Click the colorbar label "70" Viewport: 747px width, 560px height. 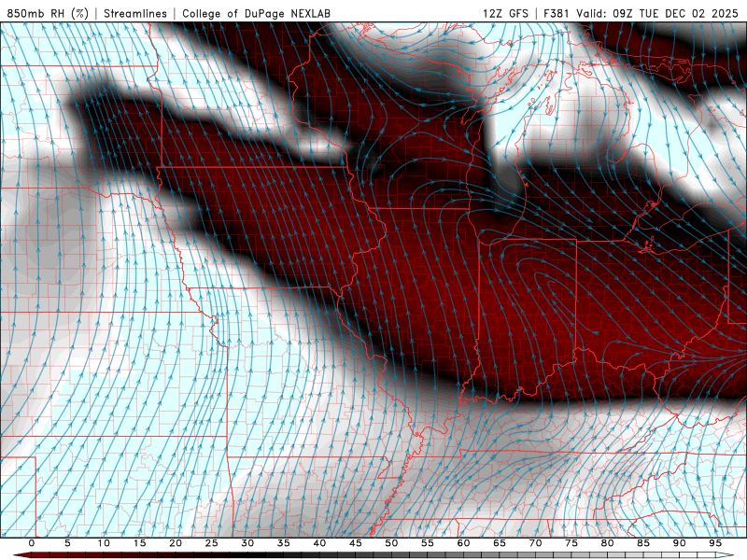coord(535,543)
